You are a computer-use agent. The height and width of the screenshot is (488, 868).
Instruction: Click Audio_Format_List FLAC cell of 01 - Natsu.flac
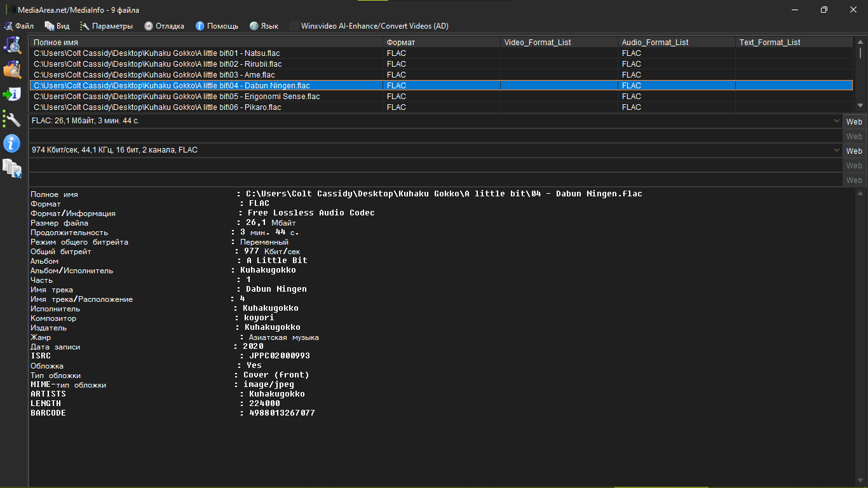(677, 53)
